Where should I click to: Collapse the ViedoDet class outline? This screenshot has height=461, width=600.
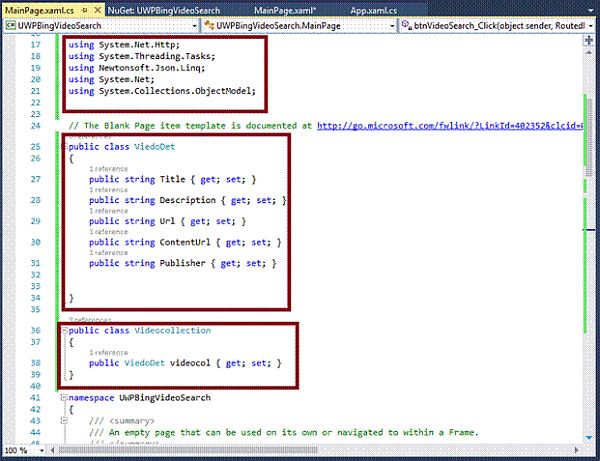[66, 147]
